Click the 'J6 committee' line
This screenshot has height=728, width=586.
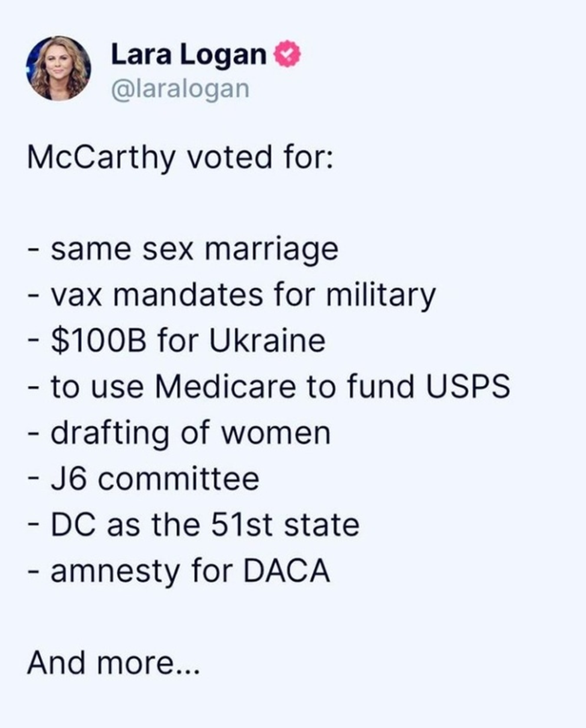[x=143, y=479]
